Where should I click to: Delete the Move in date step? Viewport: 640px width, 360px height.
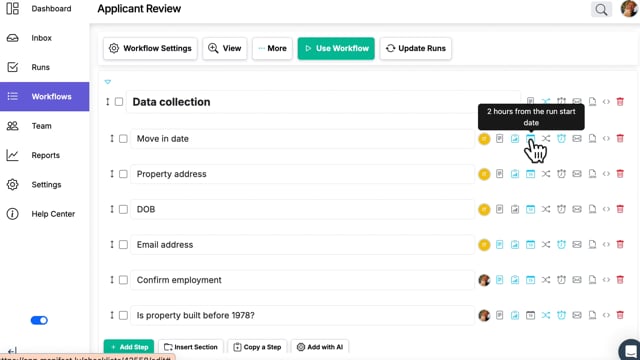coord(620,139)
